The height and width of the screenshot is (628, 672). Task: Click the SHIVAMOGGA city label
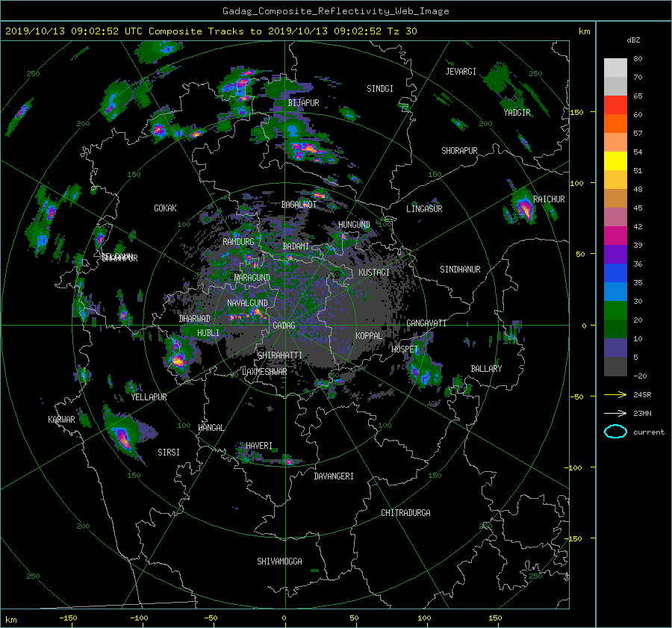(279, 562)
